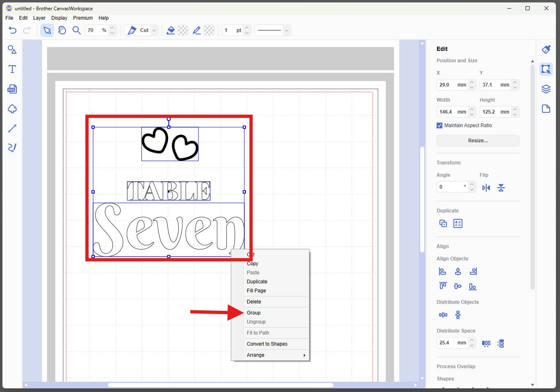Viewport: 560px width, 392px height.
Task: Open the File menu
Action: (x=9, y=18)
